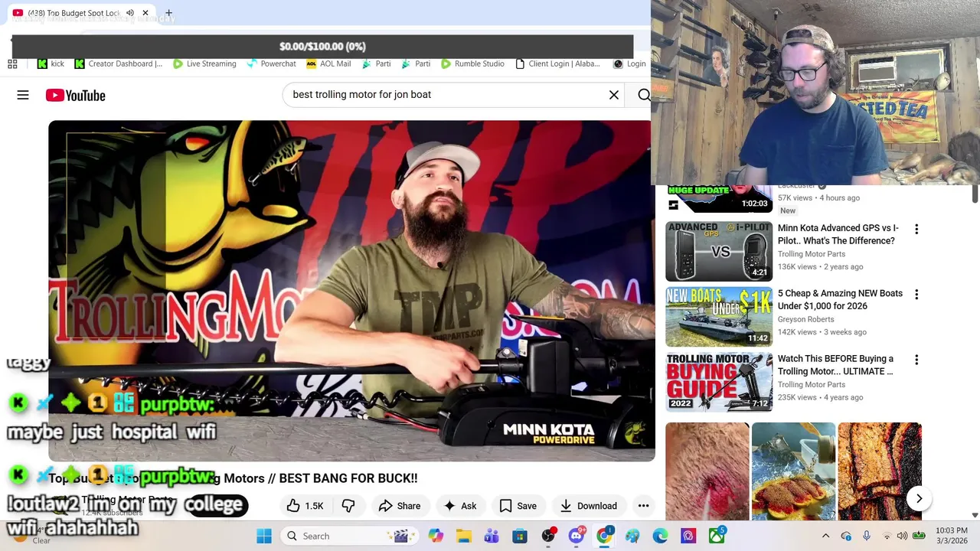Open Microsoft Teams from taskbar

(x=492, y=536)
